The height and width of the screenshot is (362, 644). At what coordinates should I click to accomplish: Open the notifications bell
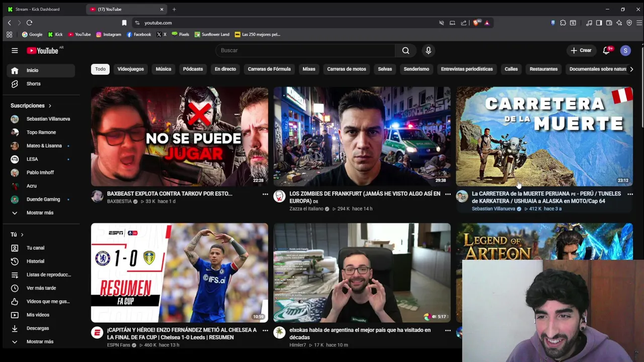607,50
